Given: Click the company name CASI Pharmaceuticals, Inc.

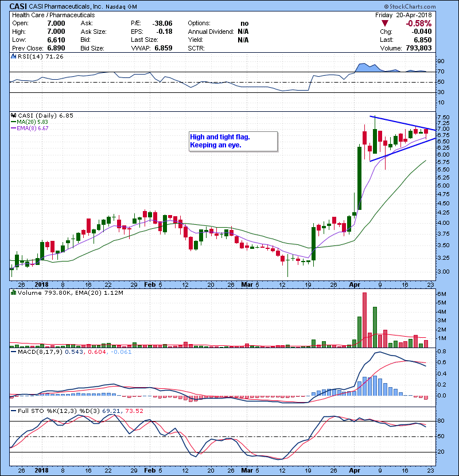Looking at the screenshot, I should pyautogui.click(x=66, y=6).
